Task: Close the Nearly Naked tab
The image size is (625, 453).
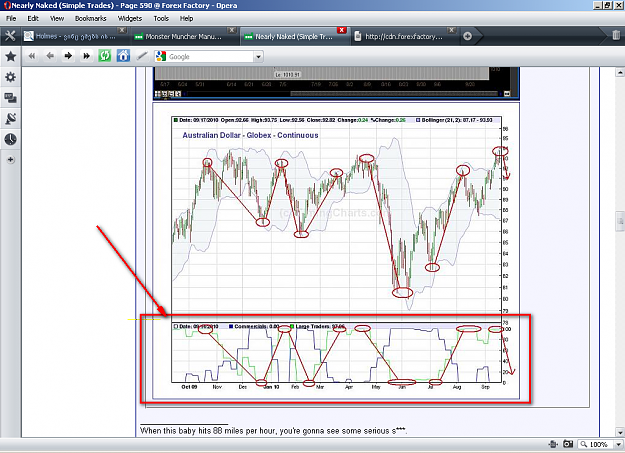Action: (x=341, y=30)
